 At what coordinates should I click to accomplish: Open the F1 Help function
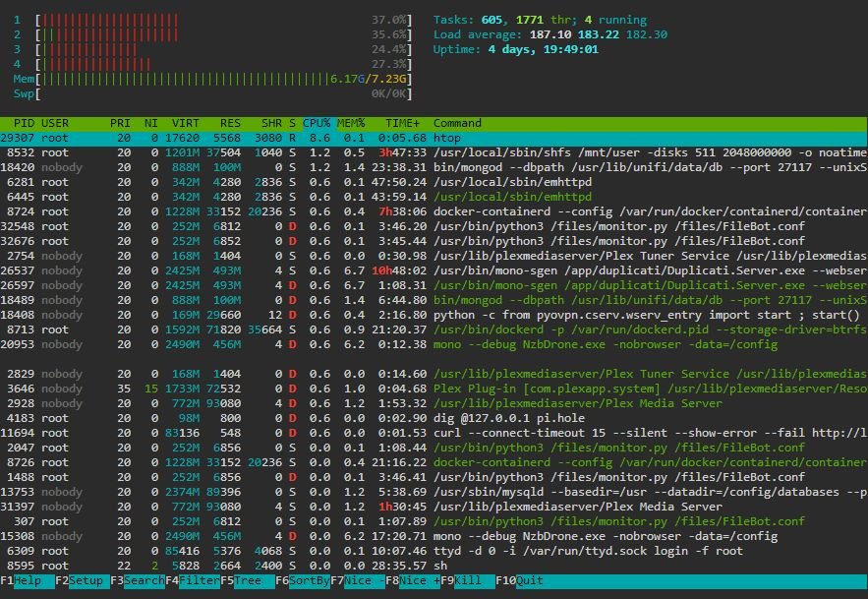pyautogui.click(x=28, y=580)
